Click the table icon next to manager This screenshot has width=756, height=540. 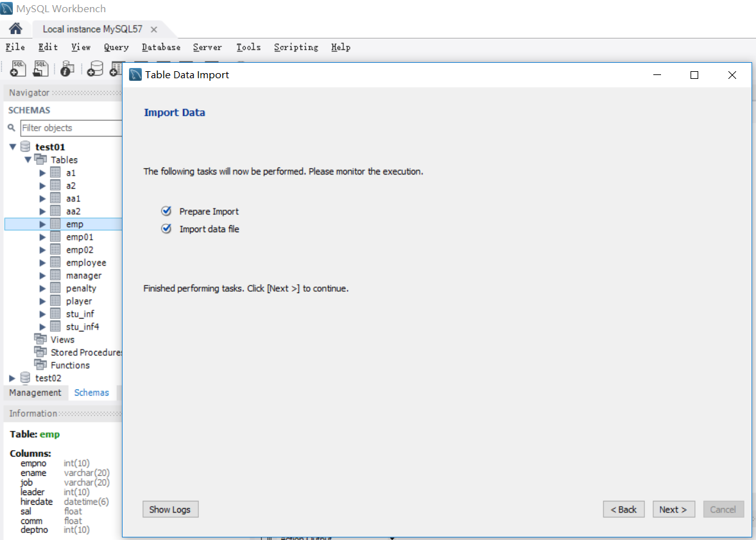[x=55, y=275]
